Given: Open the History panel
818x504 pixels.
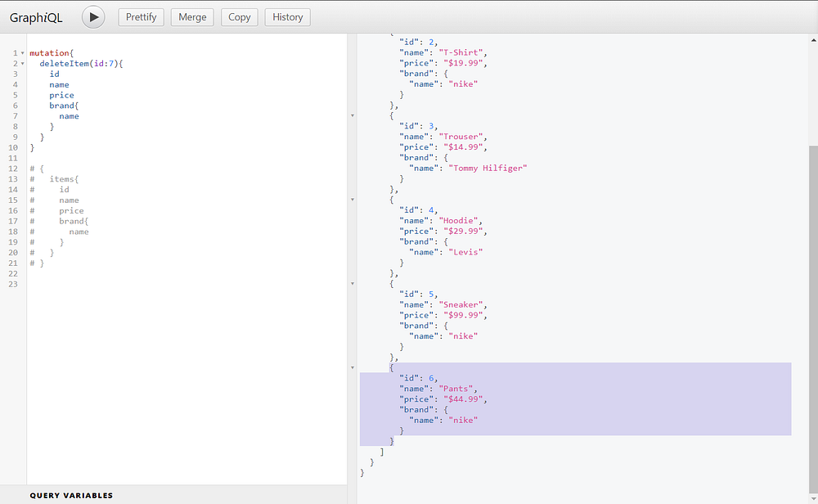Looking at the screenshot, I should click(x=287, y=17).
